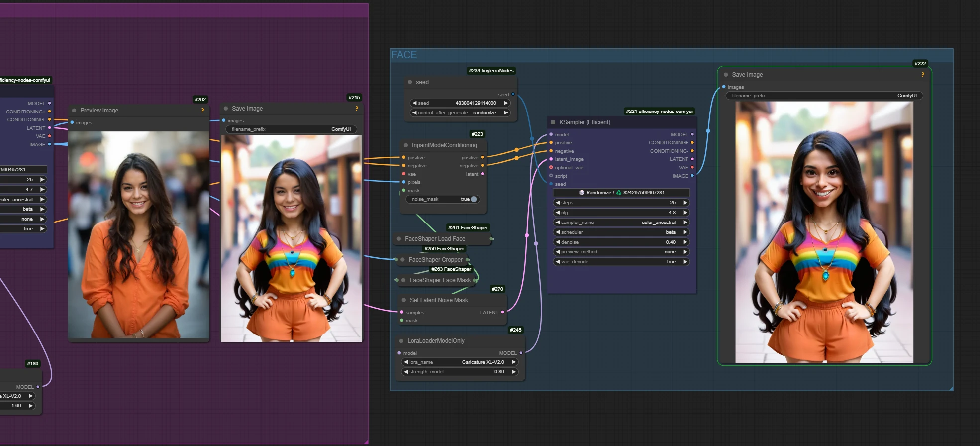Click the collapse dot on the seed node
Viewport: 980px width, 446px height.
click(410, 82)
